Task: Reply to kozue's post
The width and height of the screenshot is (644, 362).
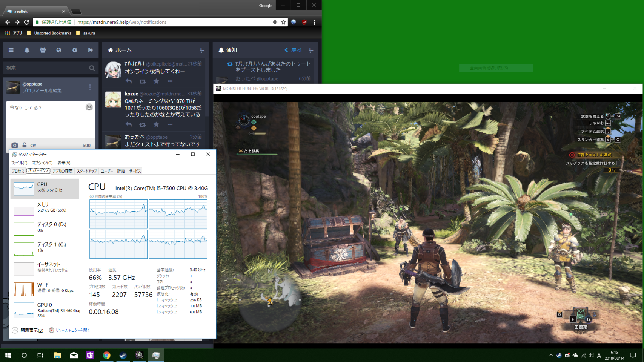Action: pyautogui.click(x=129, y=124)
